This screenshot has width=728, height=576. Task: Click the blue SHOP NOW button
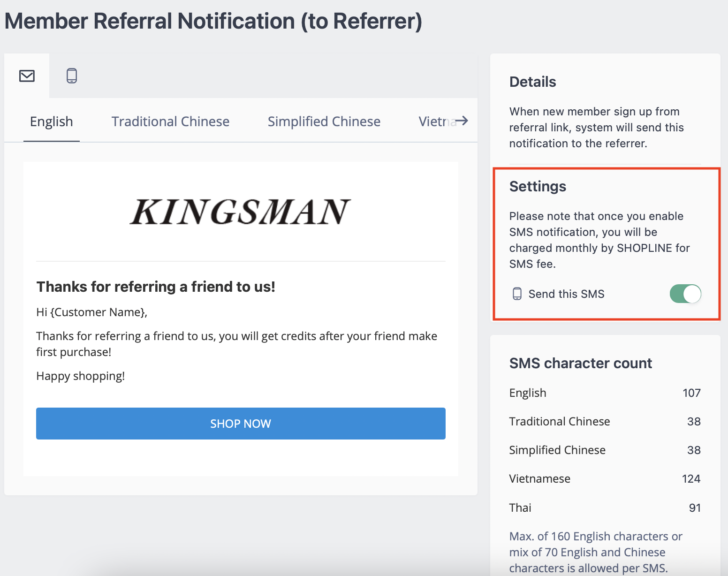pyautogui.click(x=241, y=424)
